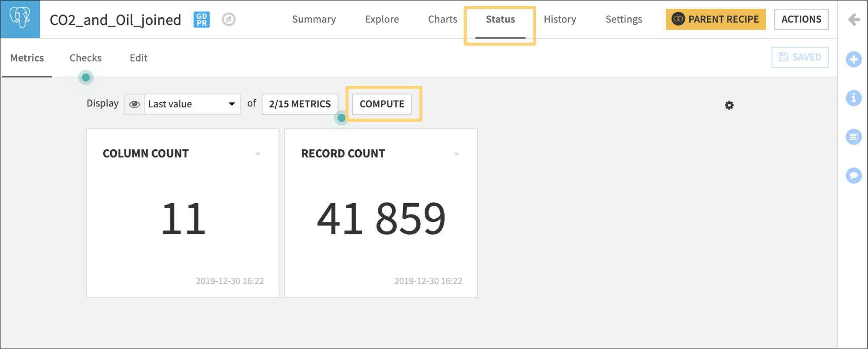Expand the Column Count tile menu arrow
This screenshot has width=868, height=349.
click(x=258, y=154)
